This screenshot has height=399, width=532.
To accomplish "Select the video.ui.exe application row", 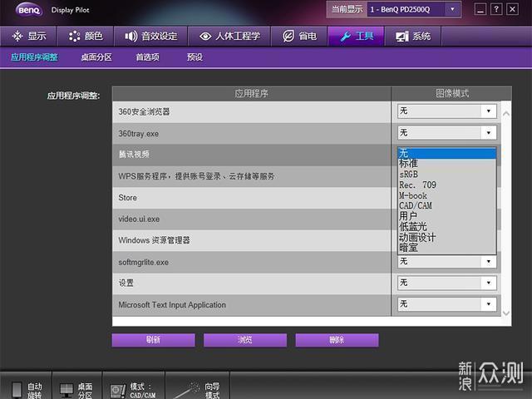I will (251, 219).
